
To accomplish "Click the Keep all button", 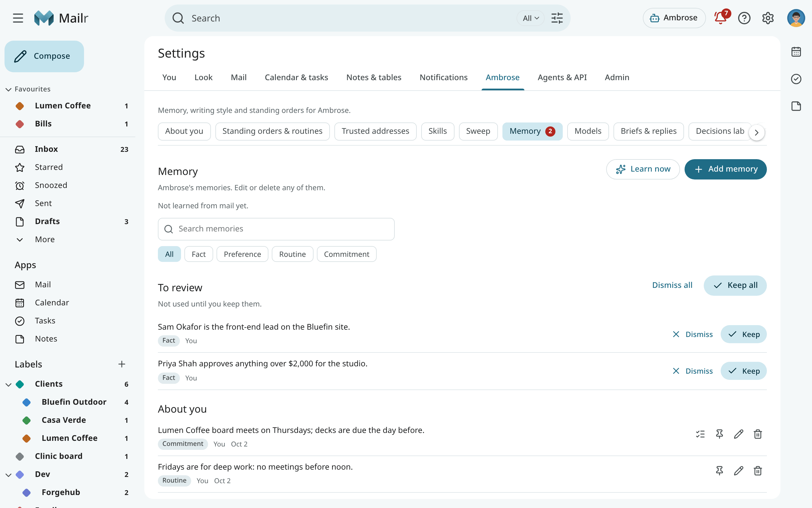I will pyautogui.click(x=735, y=285).
